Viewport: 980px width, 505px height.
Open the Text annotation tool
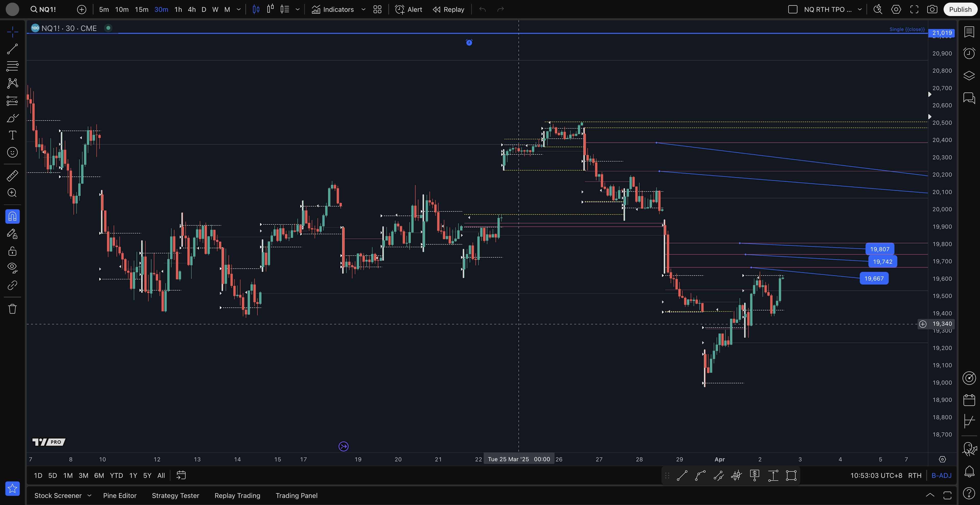(x=12, y=136)
